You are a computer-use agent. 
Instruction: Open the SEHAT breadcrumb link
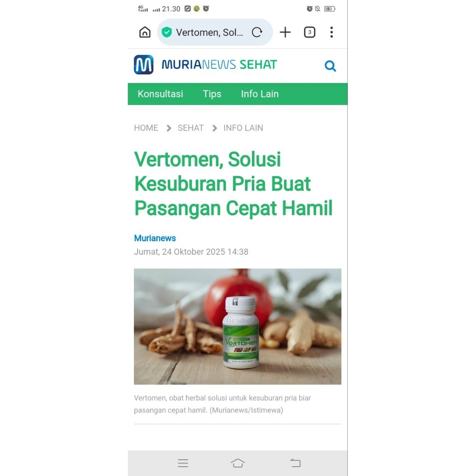191,128
